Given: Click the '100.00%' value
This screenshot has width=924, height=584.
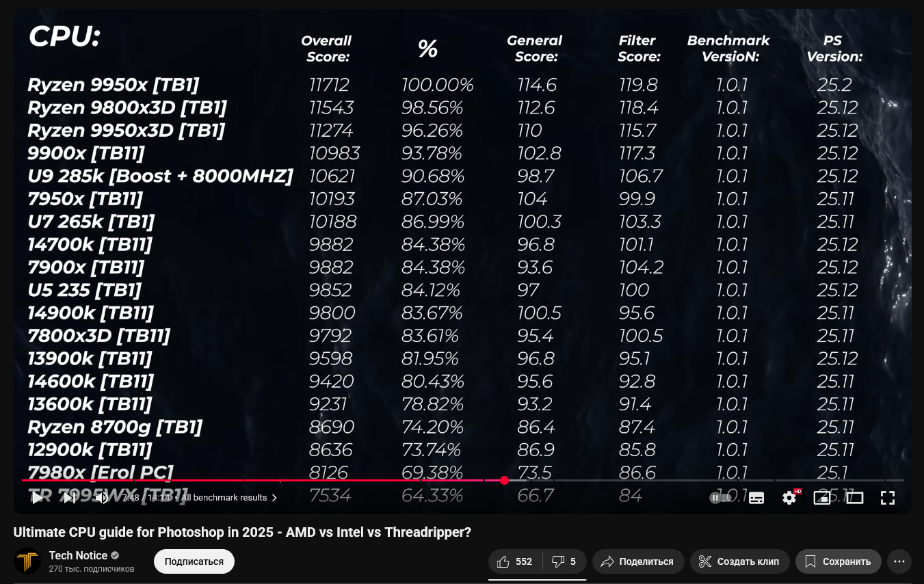Looking at the screenshot, I should pos(437,85).
